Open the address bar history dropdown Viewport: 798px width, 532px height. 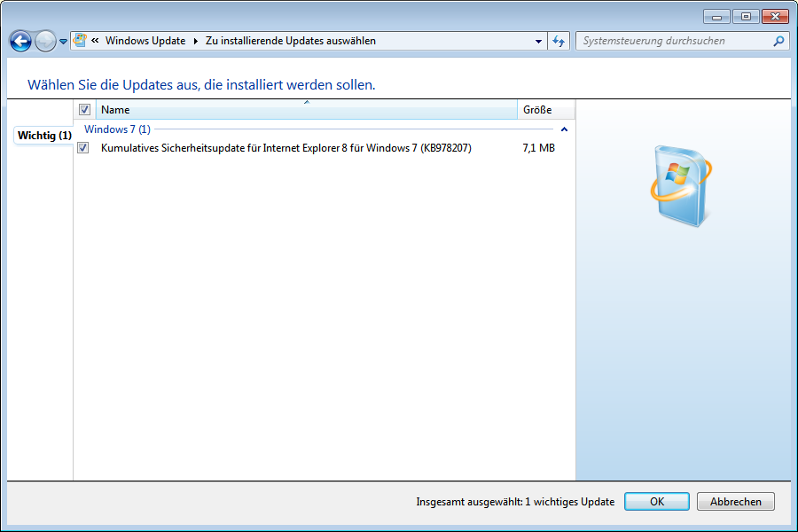point(538,42)
